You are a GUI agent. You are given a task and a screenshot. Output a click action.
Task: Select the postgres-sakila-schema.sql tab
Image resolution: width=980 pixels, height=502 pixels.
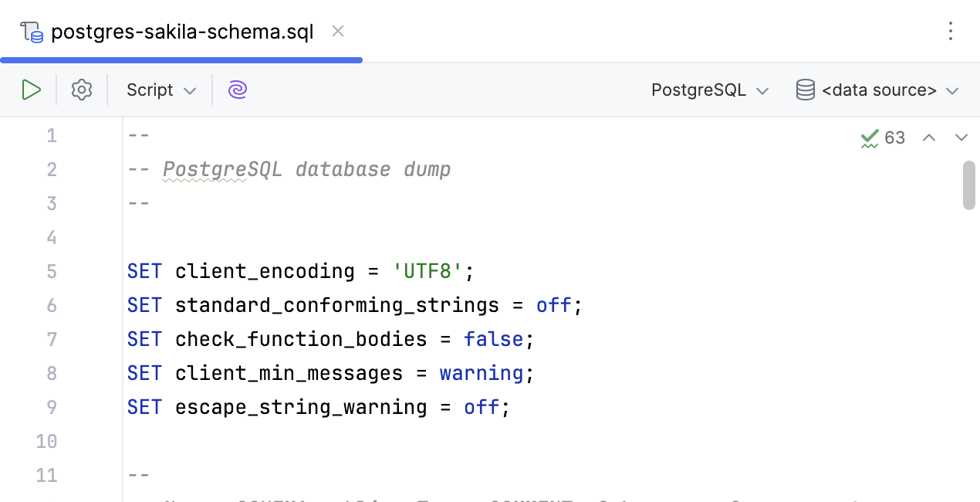181,32
